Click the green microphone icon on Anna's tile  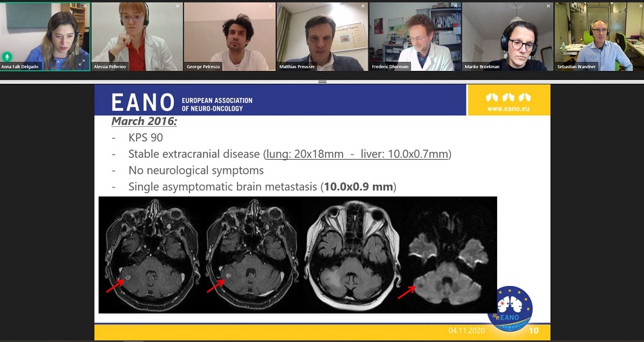6,57
